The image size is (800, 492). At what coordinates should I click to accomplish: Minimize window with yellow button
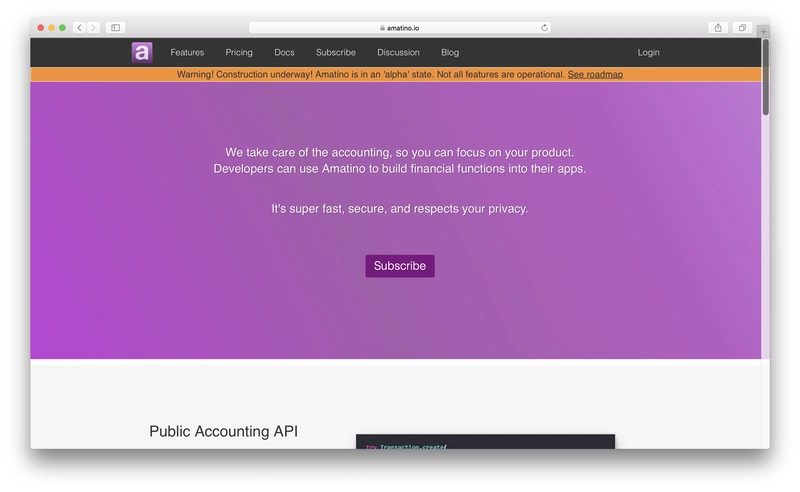click(x=52, y=28)
